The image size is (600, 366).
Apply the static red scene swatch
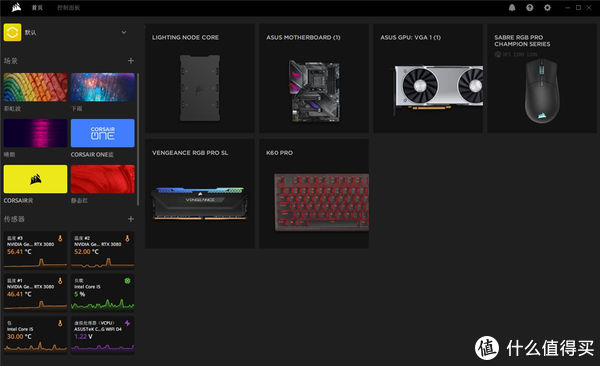click(103, 179)
